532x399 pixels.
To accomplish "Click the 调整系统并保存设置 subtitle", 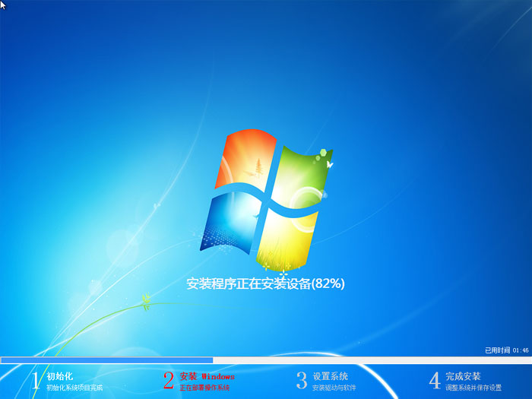I will click(x=473, y=388).
